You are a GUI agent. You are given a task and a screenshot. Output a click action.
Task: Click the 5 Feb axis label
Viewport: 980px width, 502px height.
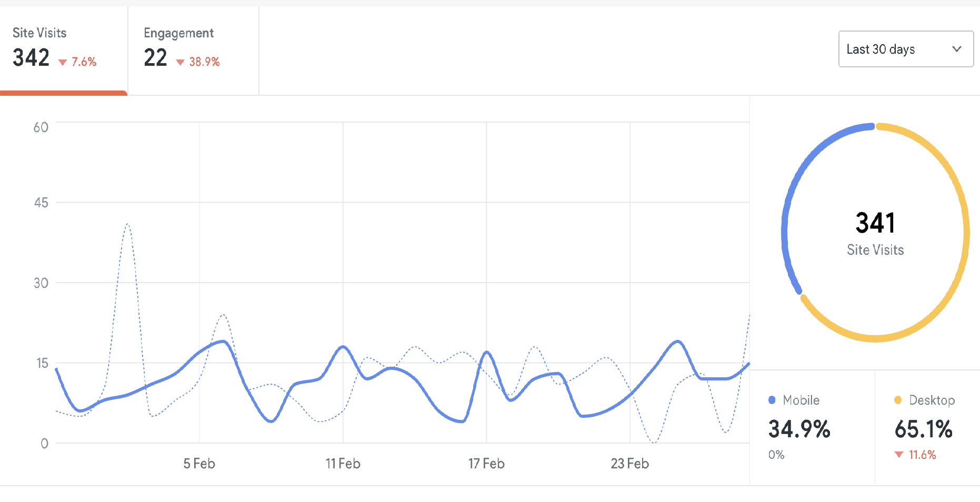pos(199,464)
